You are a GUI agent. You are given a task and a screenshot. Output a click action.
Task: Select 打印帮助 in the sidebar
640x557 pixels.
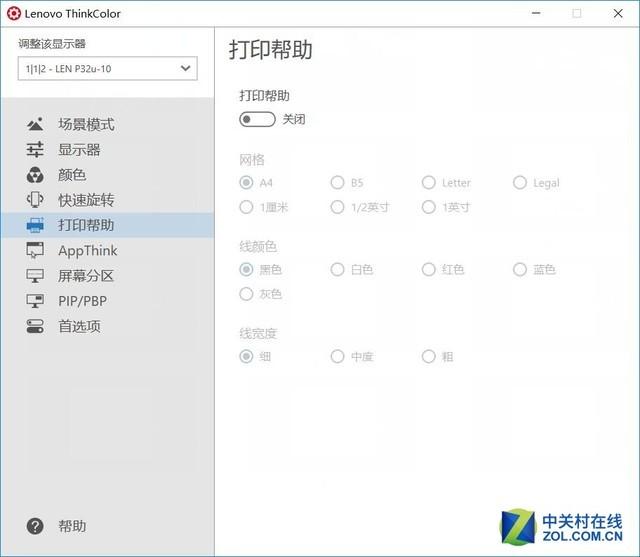107,225
